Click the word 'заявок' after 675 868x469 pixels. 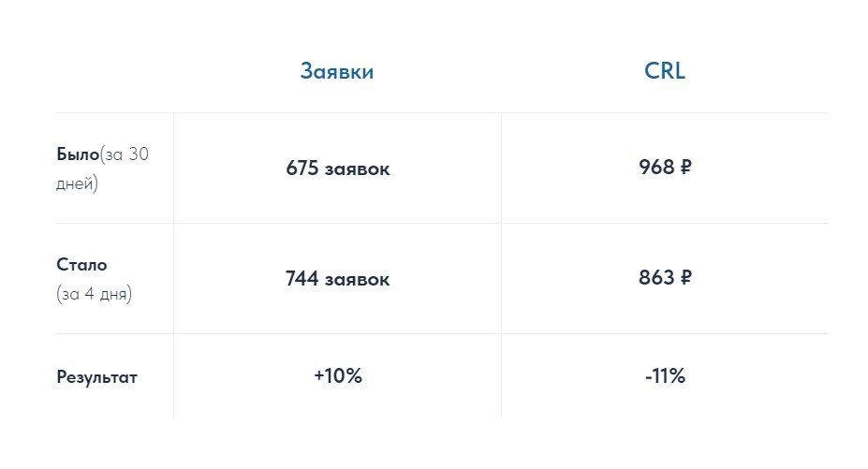(358, 169)
